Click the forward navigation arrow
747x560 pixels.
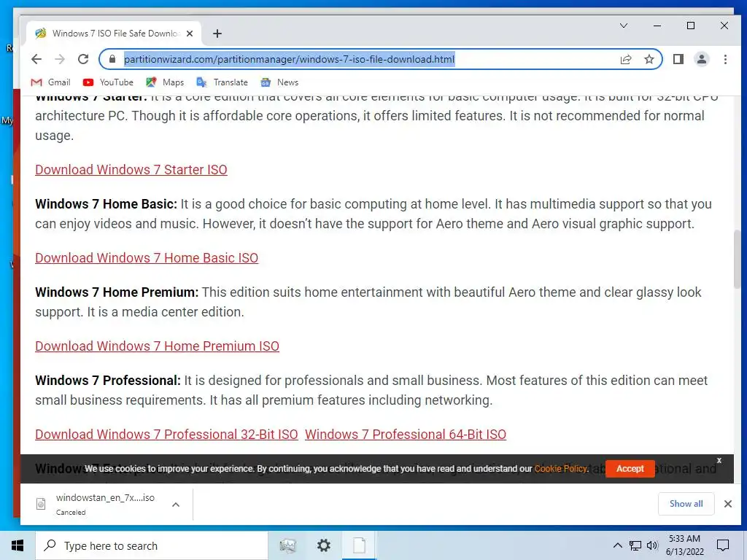60,59
